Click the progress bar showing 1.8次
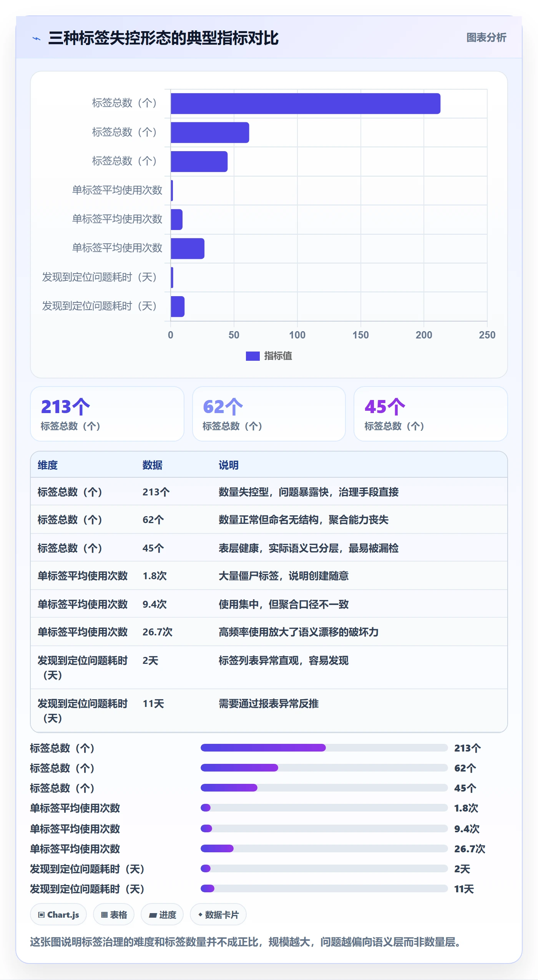 324,808
